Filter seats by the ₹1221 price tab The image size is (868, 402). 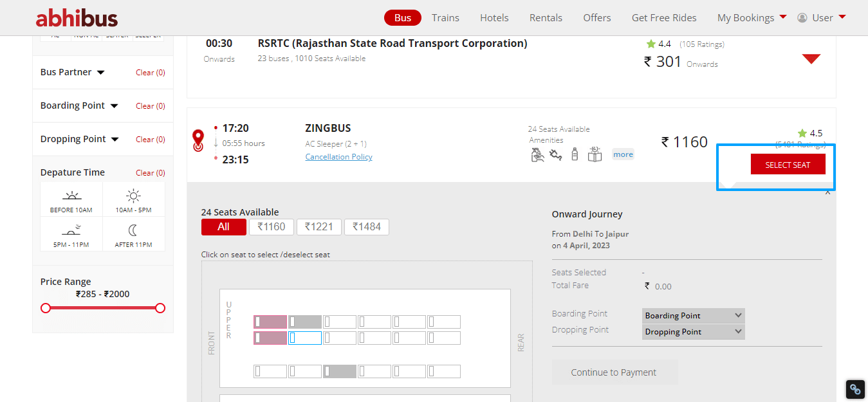(319, 227)
